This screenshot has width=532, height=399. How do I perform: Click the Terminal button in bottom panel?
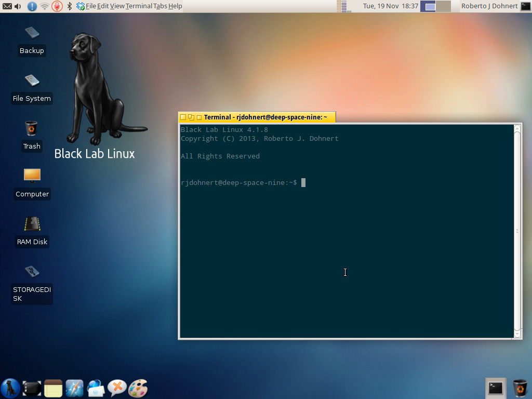tap(496, 388)
